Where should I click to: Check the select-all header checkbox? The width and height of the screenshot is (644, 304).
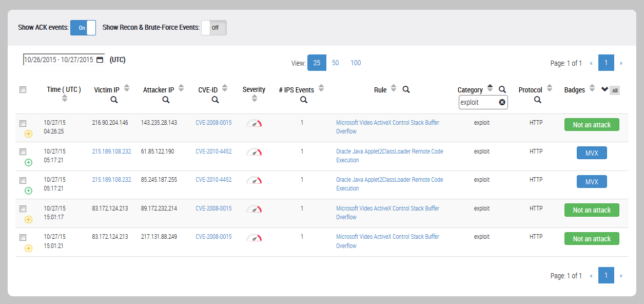(23, 89)
